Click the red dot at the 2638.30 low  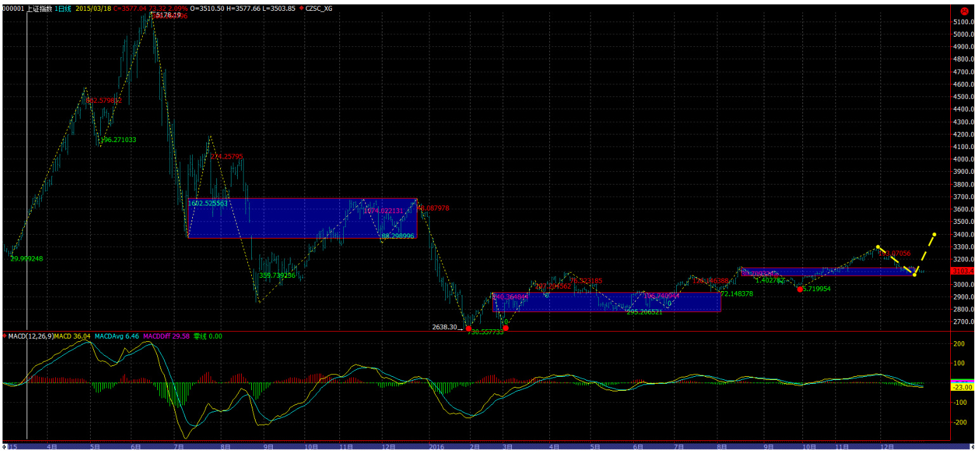tap(468, 329)
